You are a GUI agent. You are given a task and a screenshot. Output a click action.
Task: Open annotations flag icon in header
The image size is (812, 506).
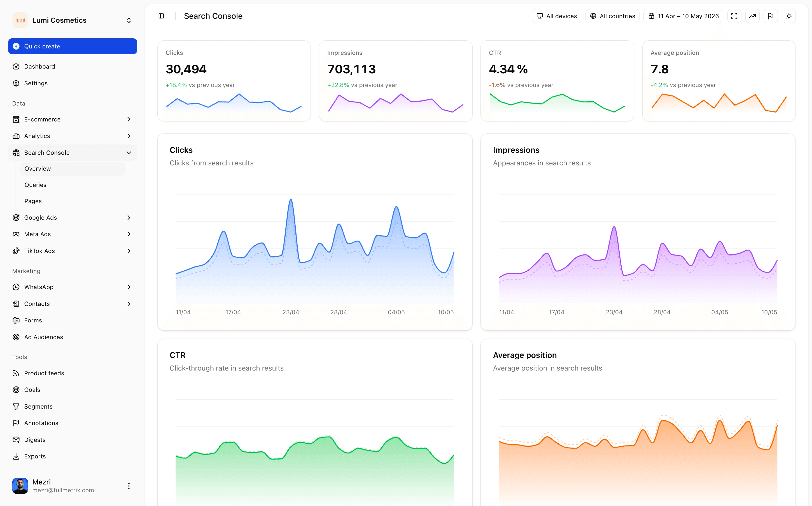tap(771, 16)
